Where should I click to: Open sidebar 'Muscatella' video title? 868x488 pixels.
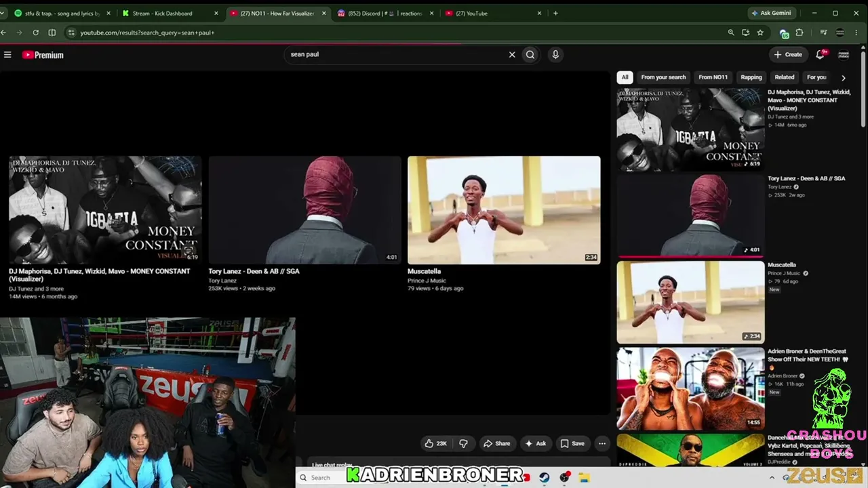[782, 265]
